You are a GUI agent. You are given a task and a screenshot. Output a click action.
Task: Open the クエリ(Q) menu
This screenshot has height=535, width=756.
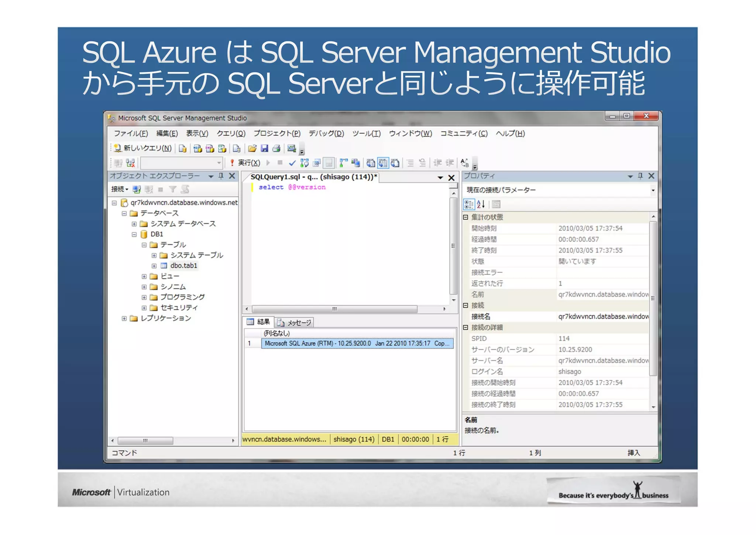(231, 133)
